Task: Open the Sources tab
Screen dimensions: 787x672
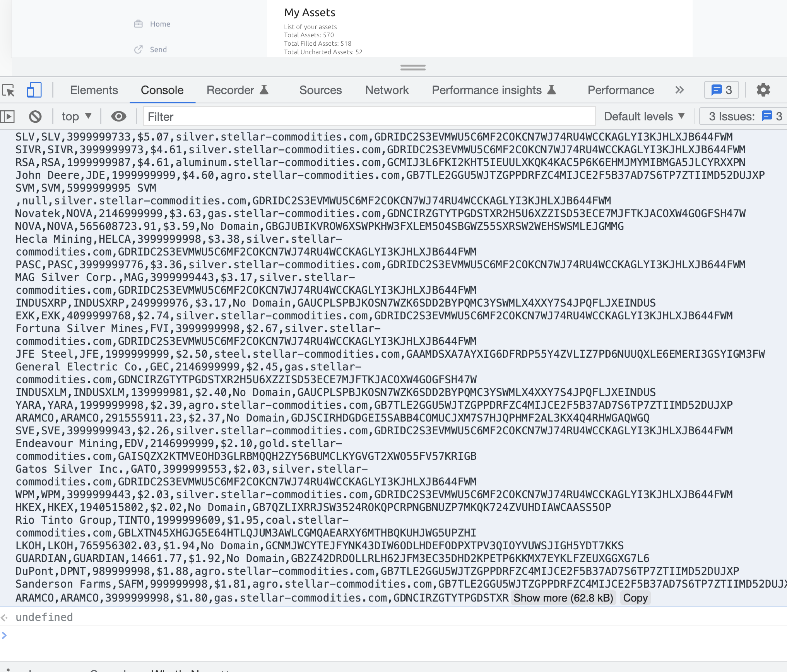Action: pyautogui.click(x=320, y=90)
